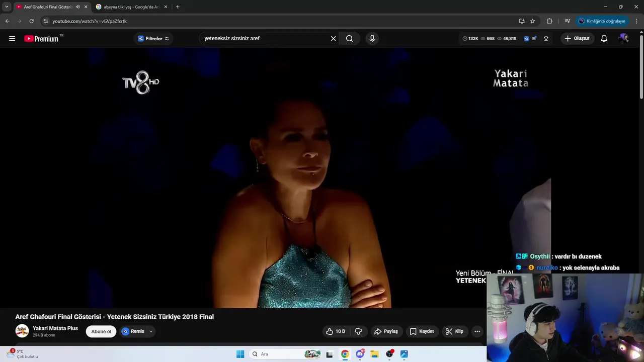Click the 46,818 views stat
The image size is (644, 362).
click(507, 39)
